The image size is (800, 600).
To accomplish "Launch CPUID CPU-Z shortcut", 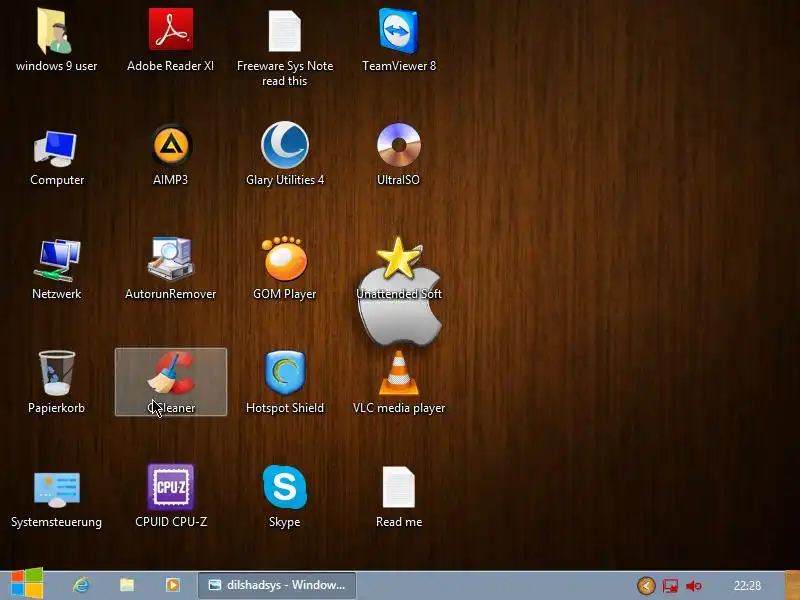I will coord(171,487).
